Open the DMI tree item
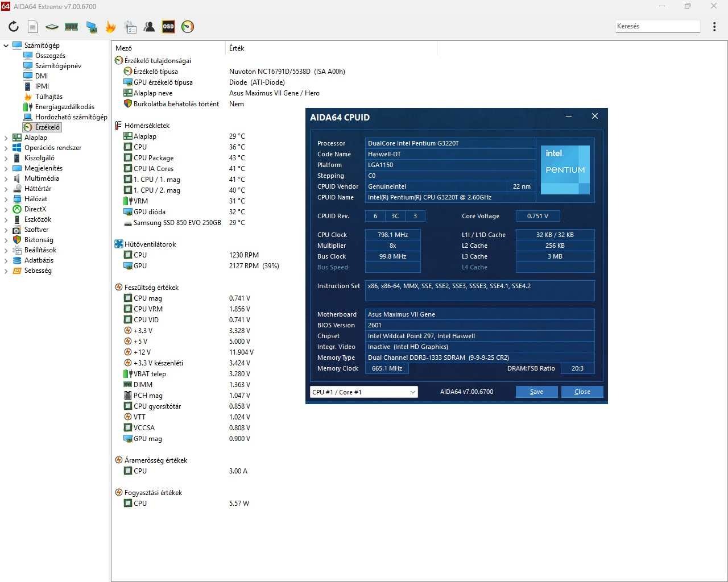The height and width of the screenshot is (582, 728). 42,76
